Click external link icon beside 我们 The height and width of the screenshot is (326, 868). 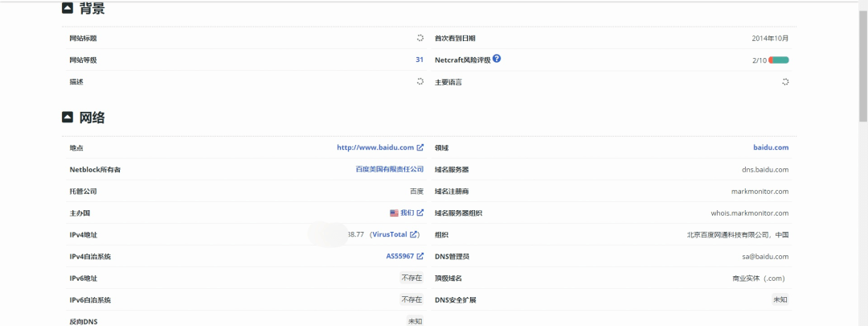(x=420, y=213)
